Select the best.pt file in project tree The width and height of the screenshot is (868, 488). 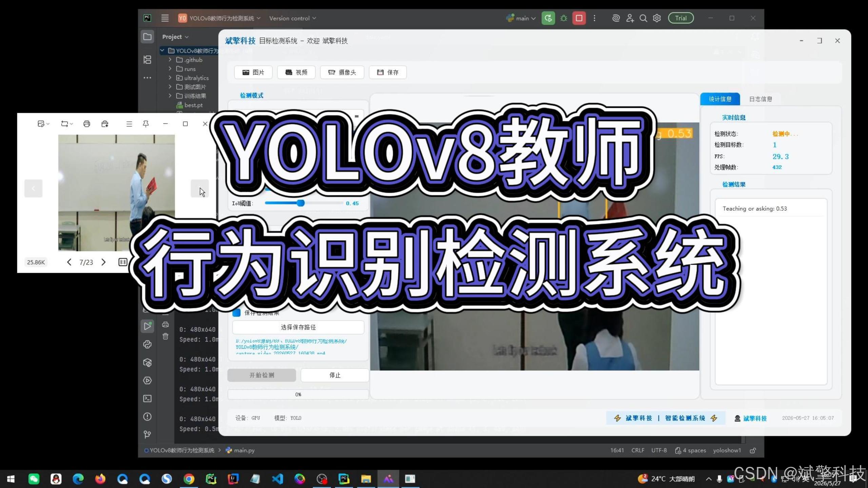point(190,105)
